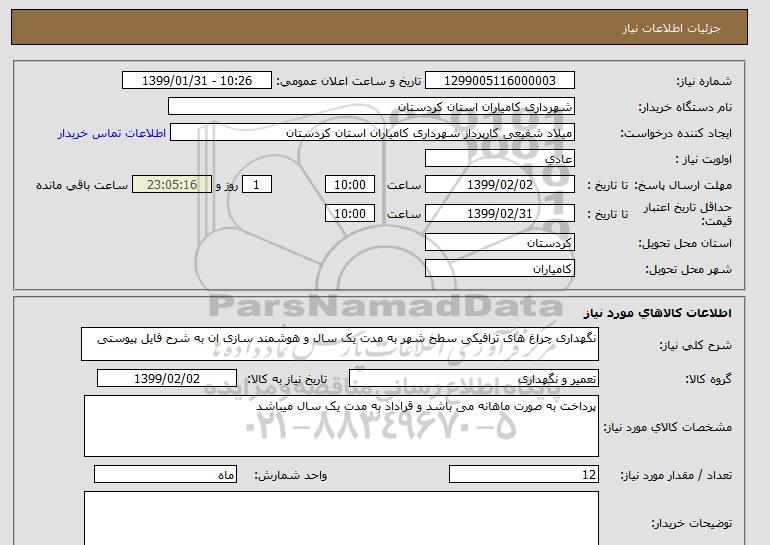Select the price validity date 1399/02/31

coord(500,214)
